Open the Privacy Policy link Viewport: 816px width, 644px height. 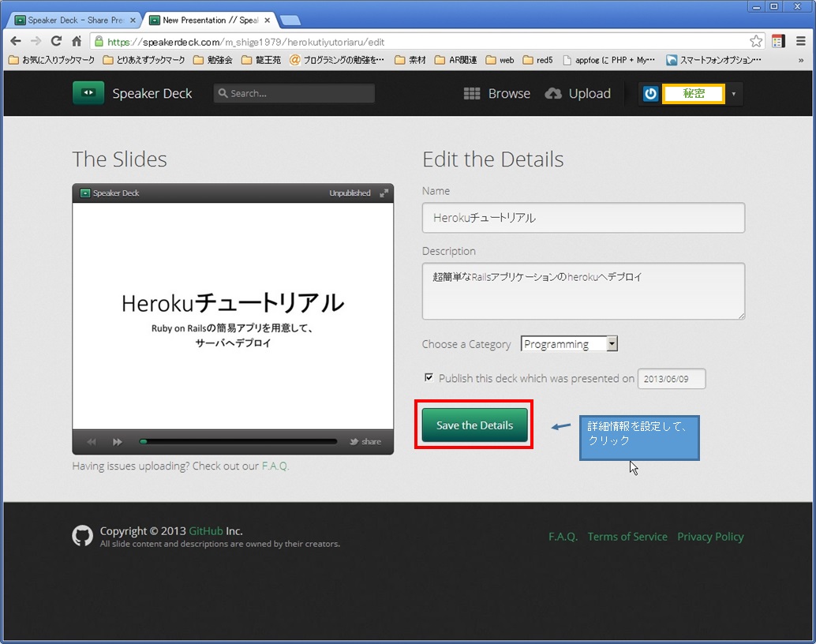click(710, 536)
